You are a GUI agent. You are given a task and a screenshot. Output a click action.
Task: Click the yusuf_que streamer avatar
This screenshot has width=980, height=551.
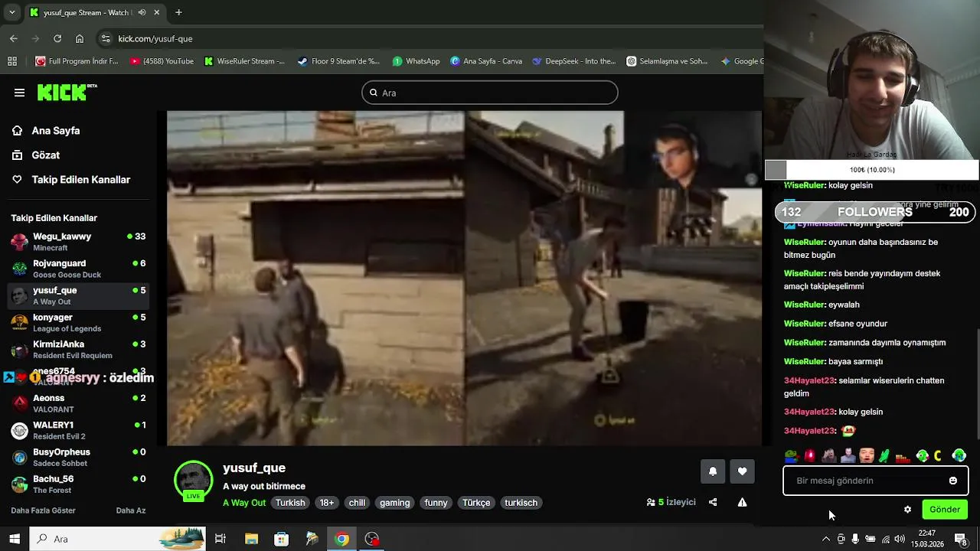(193, 481)
